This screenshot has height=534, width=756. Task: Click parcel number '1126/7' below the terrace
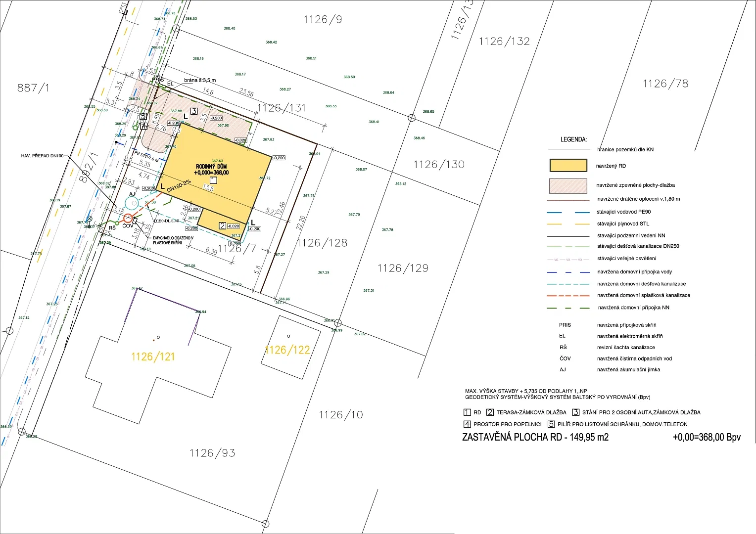237,248
